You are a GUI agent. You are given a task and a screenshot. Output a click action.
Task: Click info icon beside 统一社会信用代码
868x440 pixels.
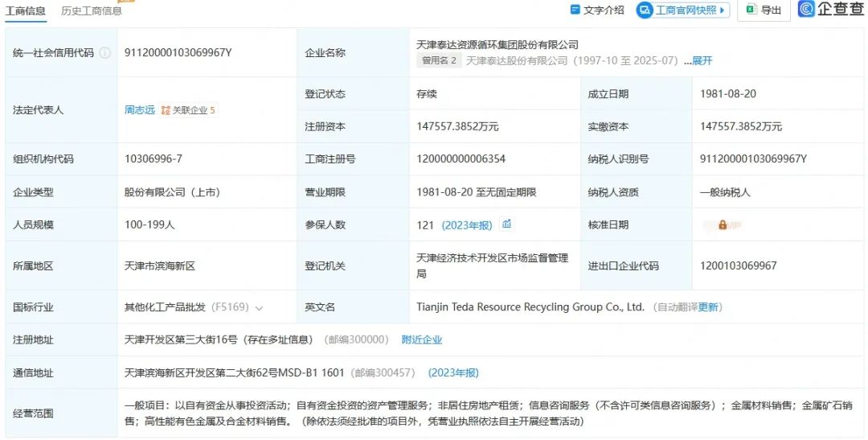tap(104, 53)
